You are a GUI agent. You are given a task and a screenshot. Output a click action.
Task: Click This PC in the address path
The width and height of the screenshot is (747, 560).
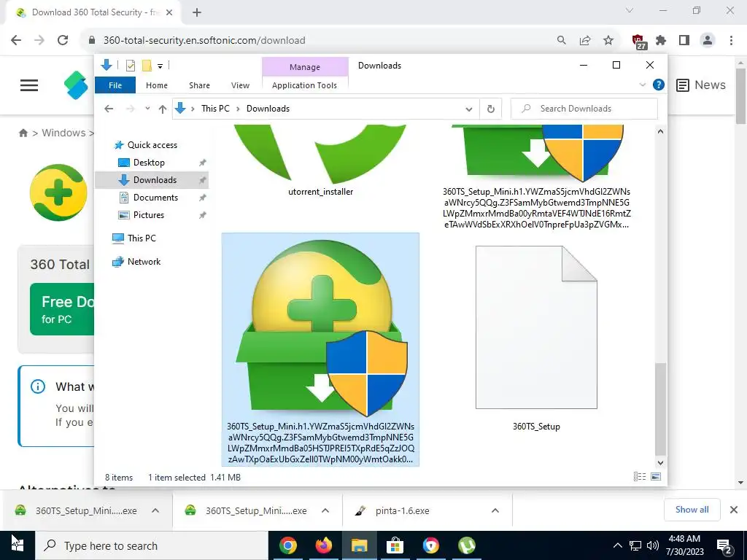(215, 109)
